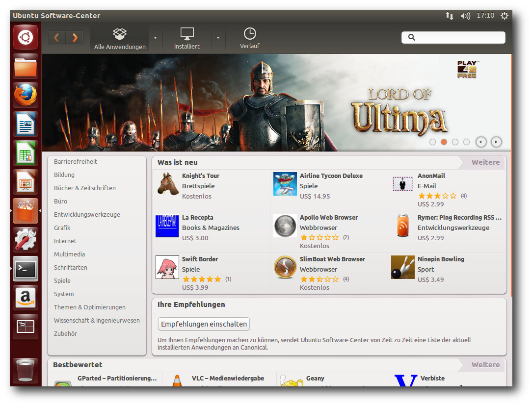The width and height of the screenshot is (532, 406).
Task: Open the Ubuntu Dash home launcher
Action: [x=26, y=37]
